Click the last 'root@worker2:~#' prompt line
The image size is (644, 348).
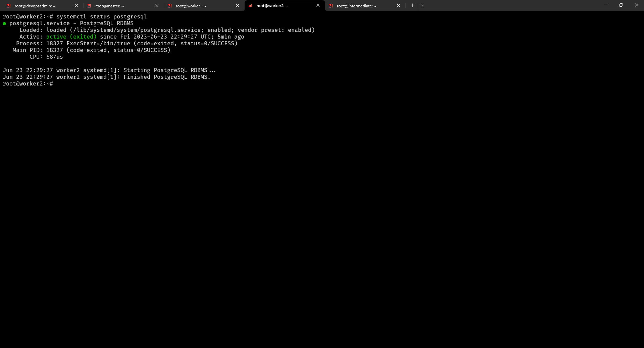pos(28,83)
